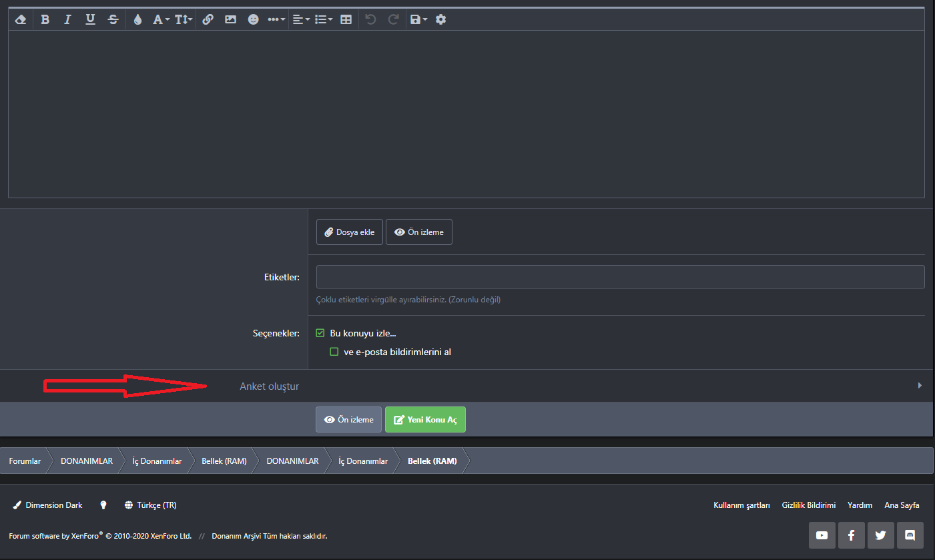Click inside the message editor text area
The image size is (935, 560).
466,113
